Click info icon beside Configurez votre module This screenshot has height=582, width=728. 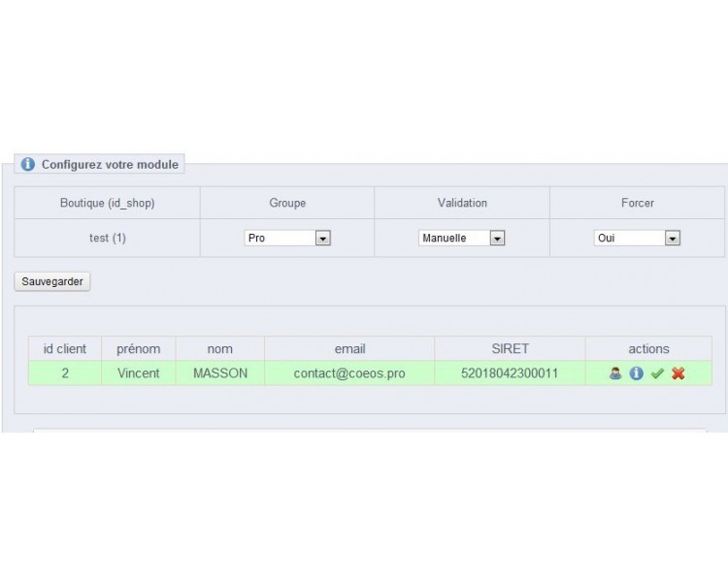click(x=28, y=165)
